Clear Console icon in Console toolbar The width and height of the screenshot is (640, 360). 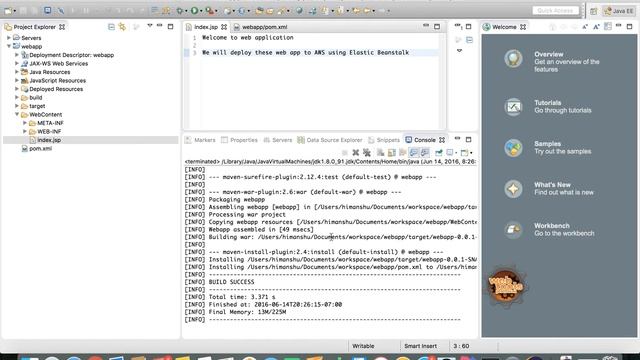tap(380, 153)
